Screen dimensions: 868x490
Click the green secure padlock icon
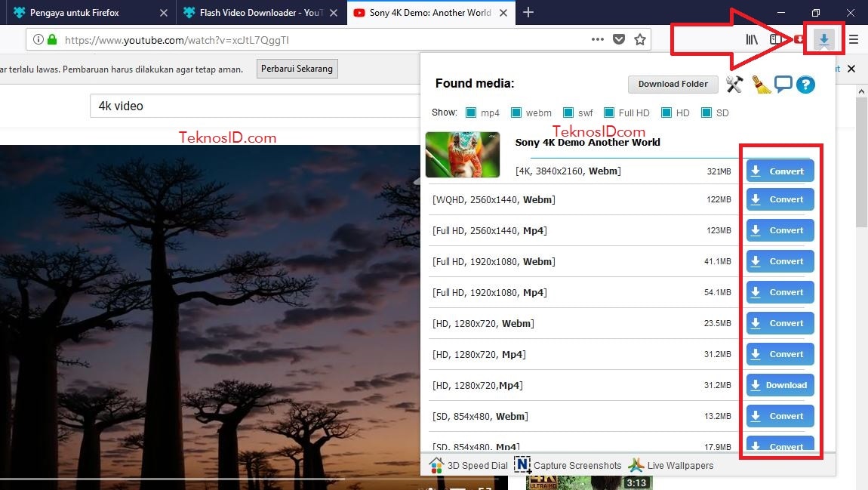52,39
